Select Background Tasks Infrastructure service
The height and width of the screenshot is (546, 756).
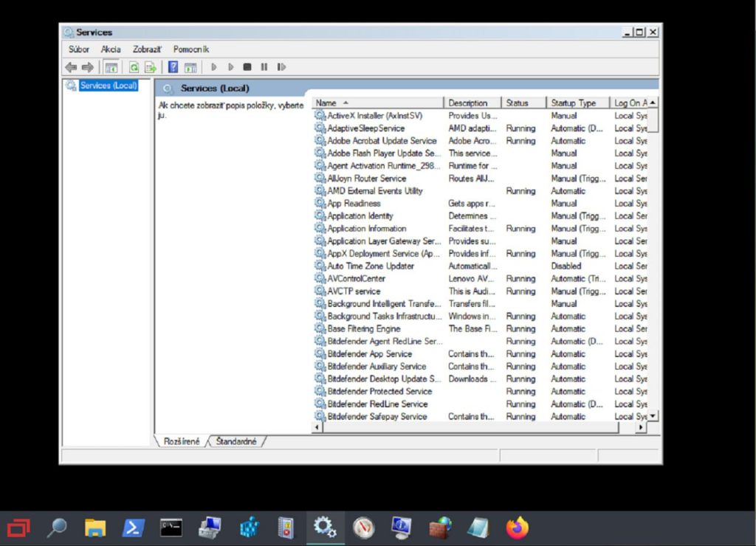click(480, 316)
